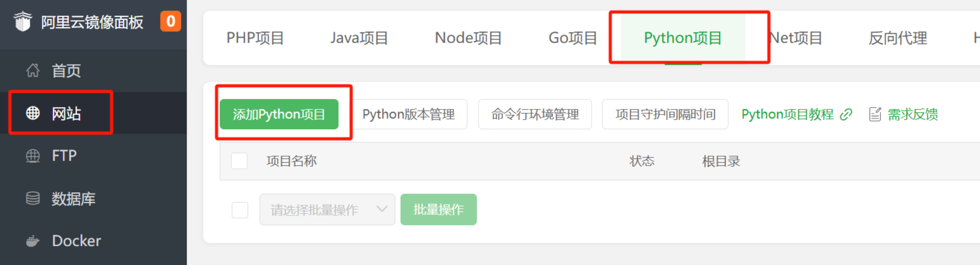Click the 需求反馈 edit note icon
The width and height of the screenshot is (980, 265).
point(875,114)
